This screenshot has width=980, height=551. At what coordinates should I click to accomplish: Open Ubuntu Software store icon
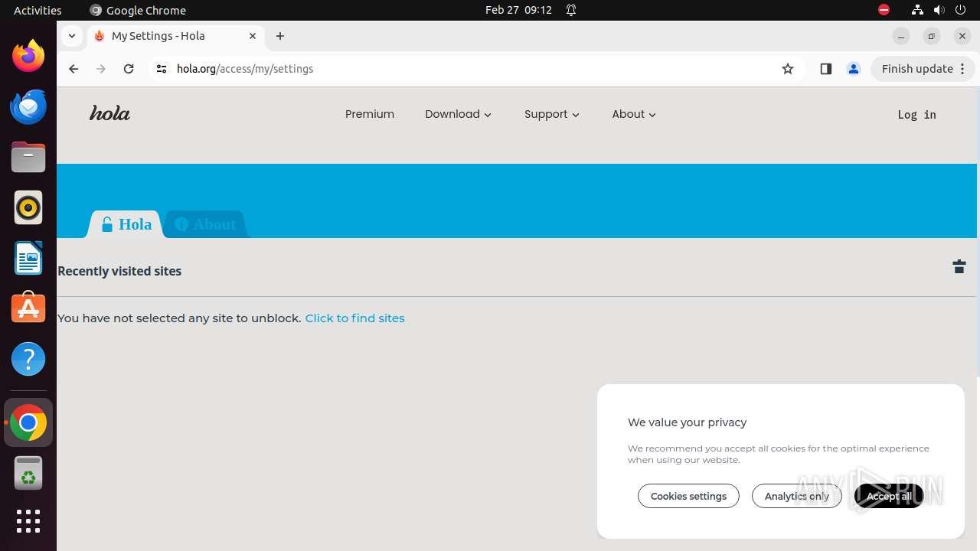(x=28, y=308)
